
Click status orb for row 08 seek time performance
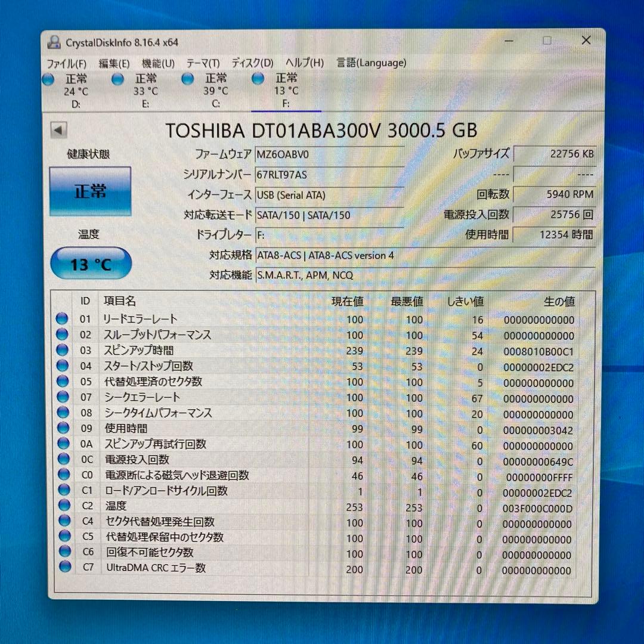tap(63, 412)
